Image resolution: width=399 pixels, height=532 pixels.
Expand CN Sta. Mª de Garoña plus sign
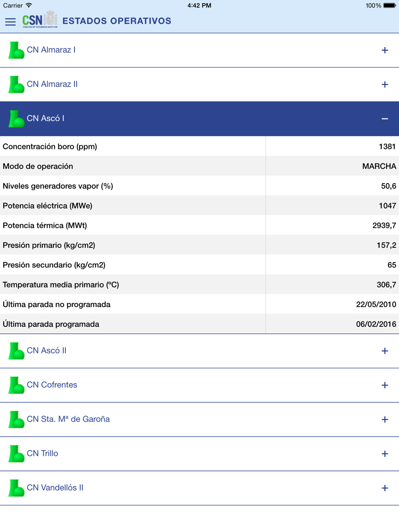[x=385, y=420]
